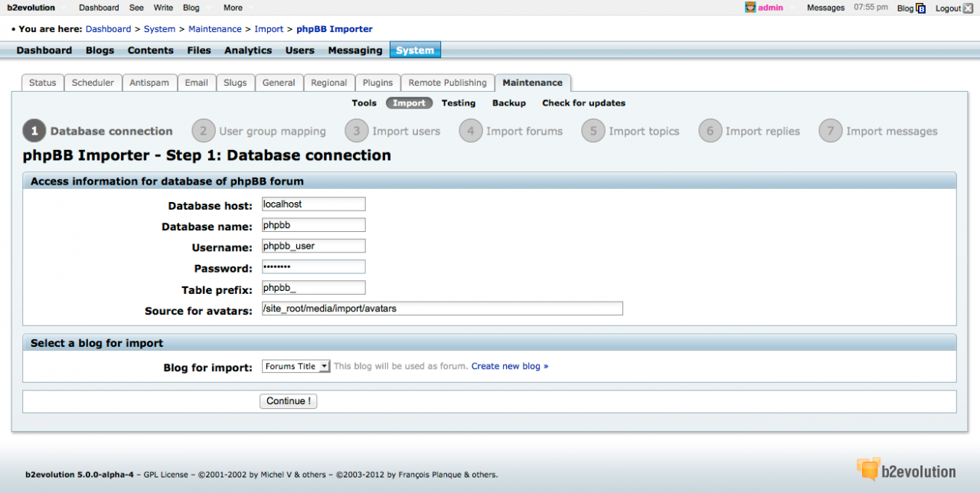This screenshot has width=980, height=493.
Task: Click the Logout X icon
Action: [x=968, y=8]
